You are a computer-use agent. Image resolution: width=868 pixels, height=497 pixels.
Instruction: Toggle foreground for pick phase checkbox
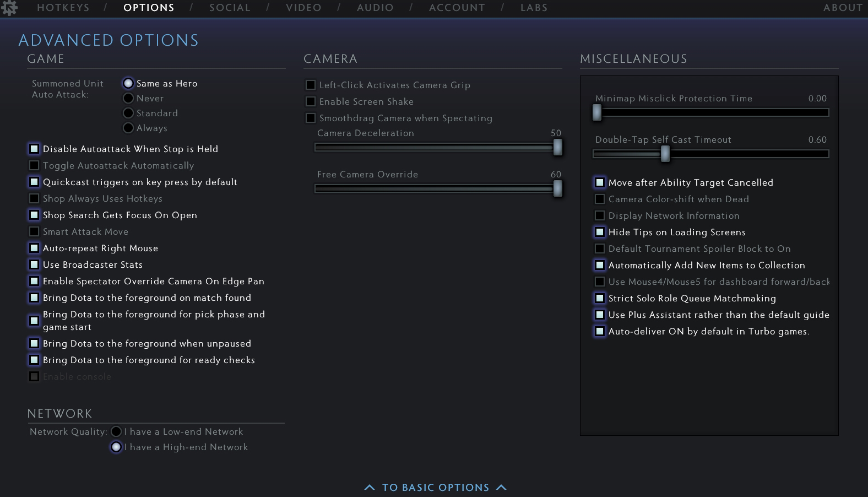pyautogui.click(x=34, y=320)
